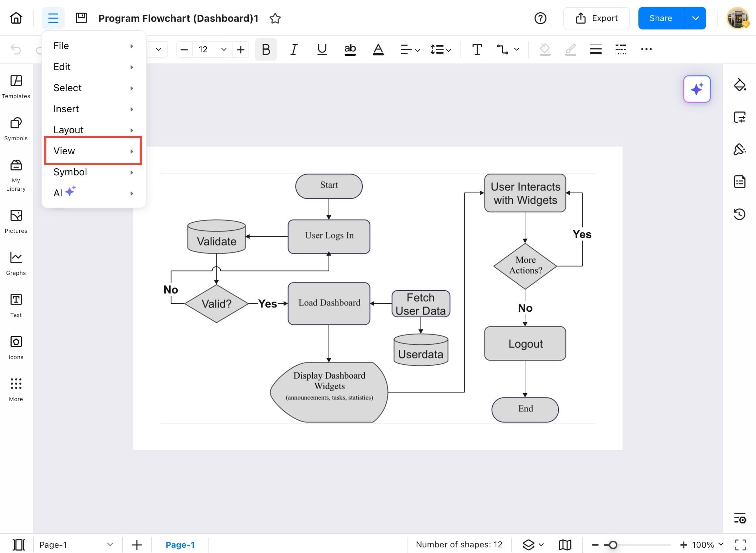Open the View submenu
The image size is (756, 553).
[93, 151]
